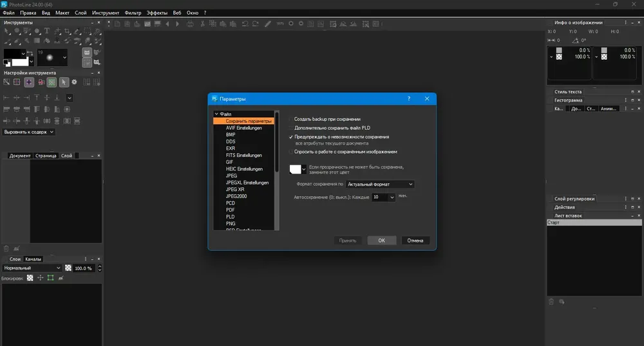The height and width of the screenshot is (346, 644).
Task: Select the arrow pointer tool in the toolbox
Action: [7, 31]
